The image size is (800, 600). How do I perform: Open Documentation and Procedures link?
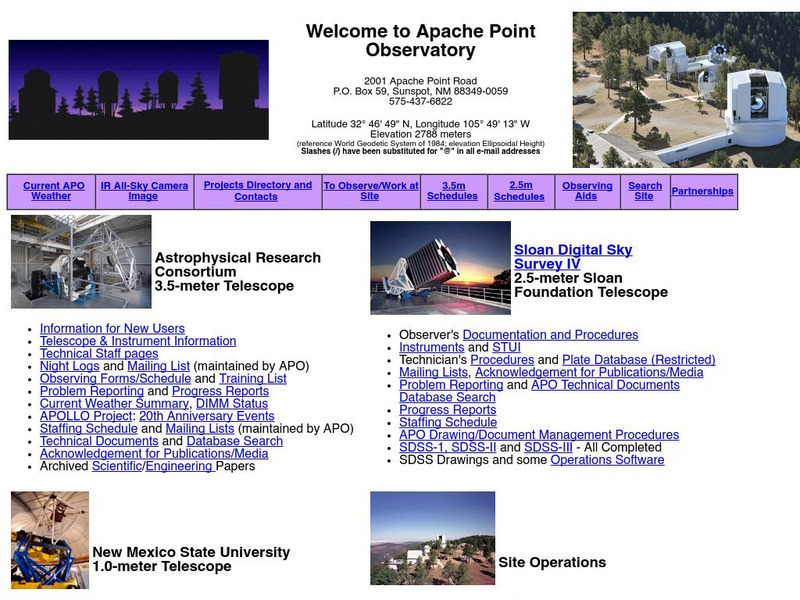551,335
